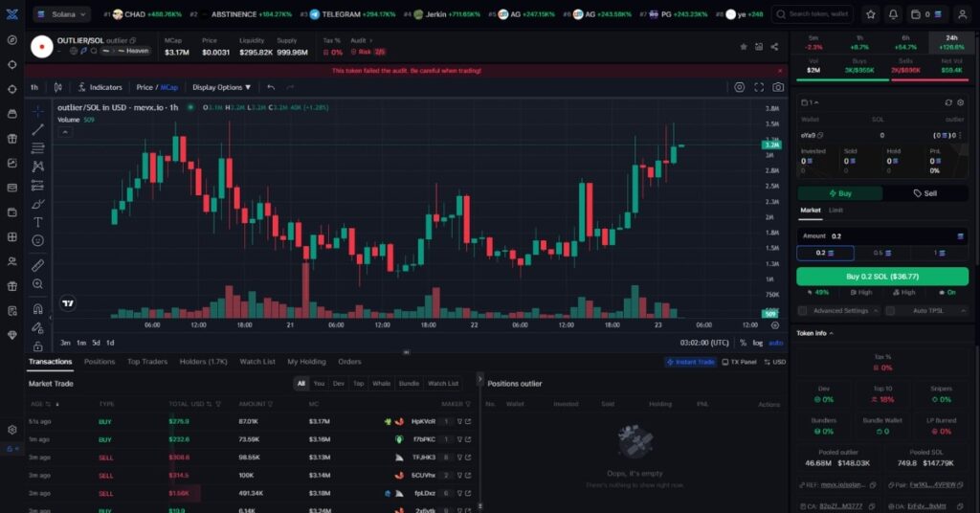Image resolution: width=980 pixels, height=513 pixels.
Task: Tick the Advanced Settings checkbox
Action: tap(803, 310)
